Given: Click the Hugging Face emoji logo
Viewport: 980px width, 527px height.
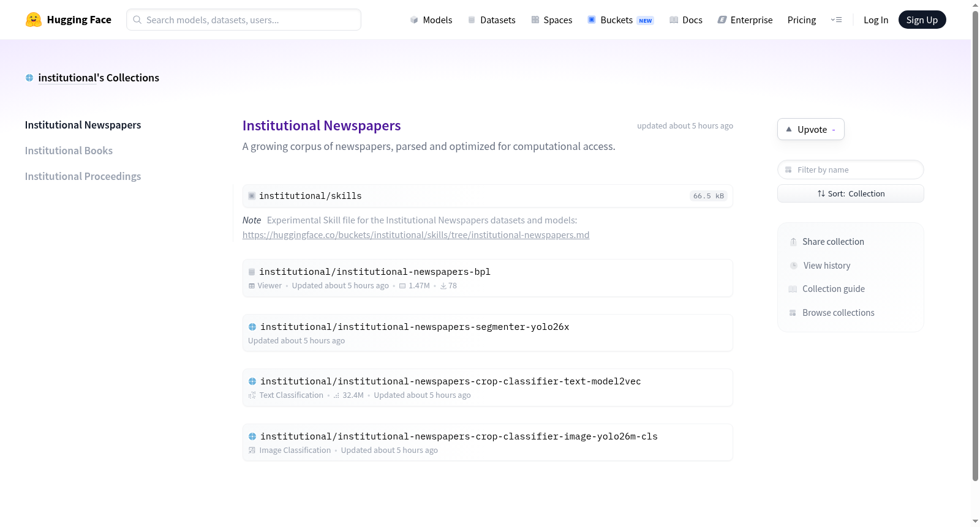Looking at the screenshot, I should coord(34,20).
